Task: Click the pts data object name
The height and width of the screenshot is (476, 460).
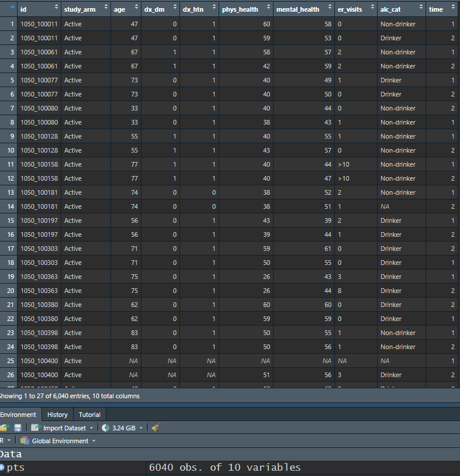Action: coord(15,467)
